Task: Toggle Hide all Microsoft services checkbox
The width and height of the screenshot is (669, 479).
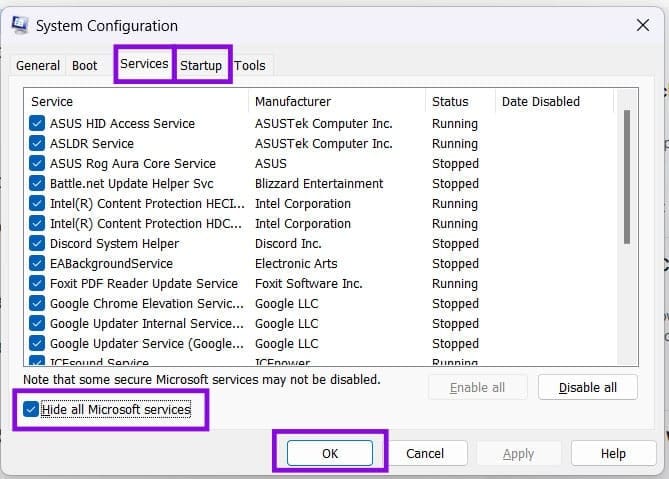Action: (x=31, y=409)
